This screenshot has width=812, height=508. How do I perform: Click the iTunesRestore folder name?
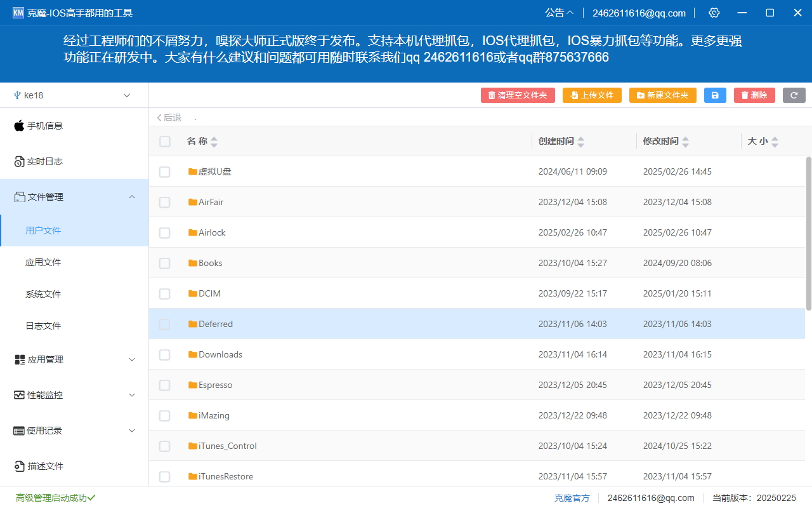[x=226, y=476]
